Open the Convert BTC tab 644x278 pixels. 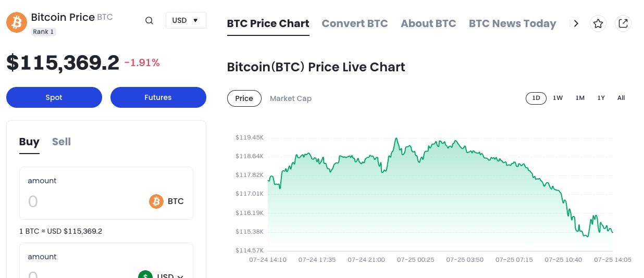coord(354,23)
